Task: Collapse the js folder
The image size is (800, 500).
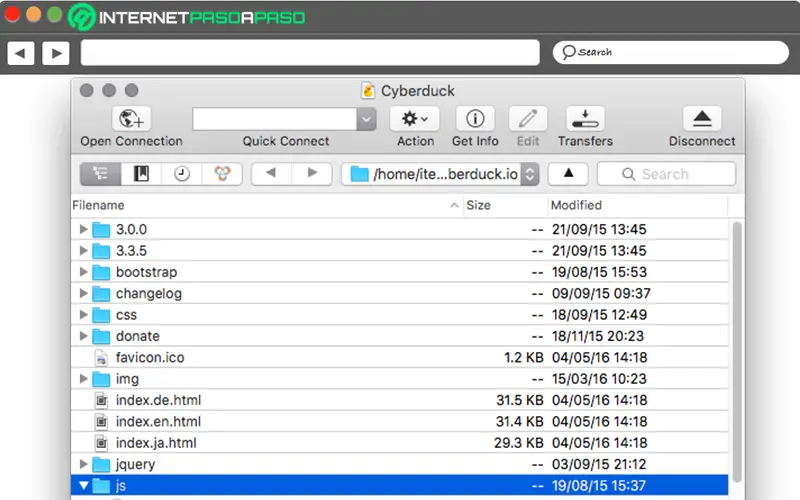Action: pos(84,486)
